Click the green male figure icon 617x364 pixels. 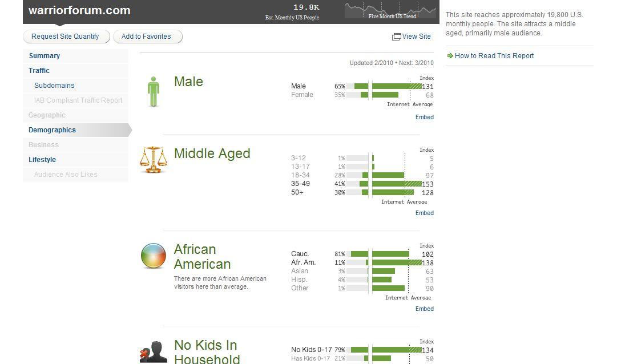[x=153, y=91]
